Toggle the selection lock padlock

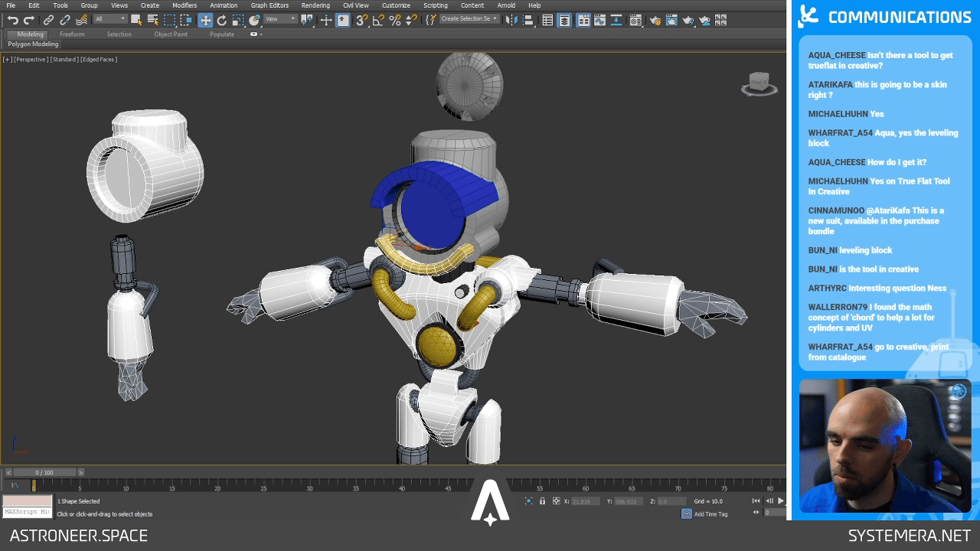click(542, 501)
